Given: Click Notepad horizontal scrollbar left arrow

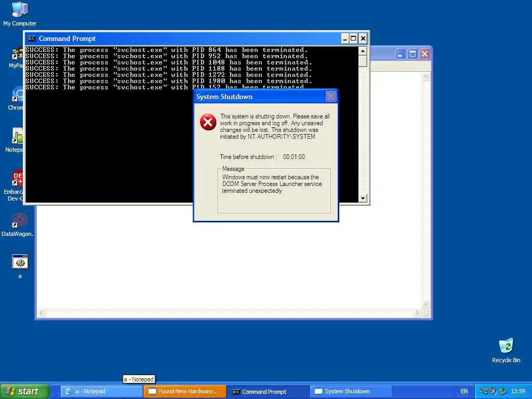Looking at the screenshot, I should [x=42, y=313].
